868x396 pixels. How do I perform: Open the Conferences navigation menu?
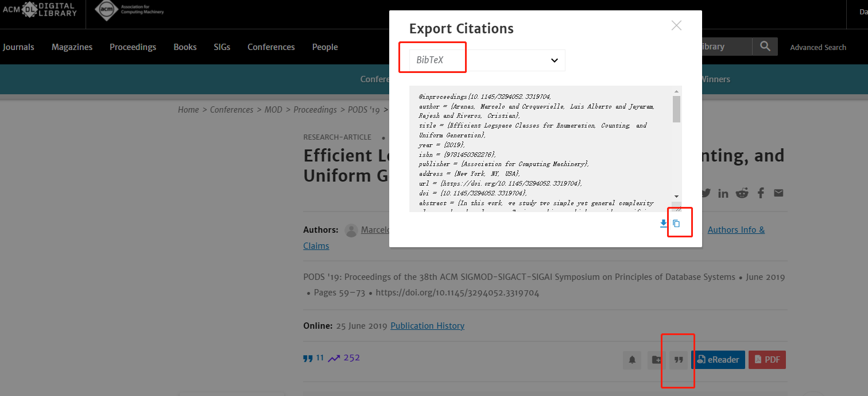pos(271,47)
